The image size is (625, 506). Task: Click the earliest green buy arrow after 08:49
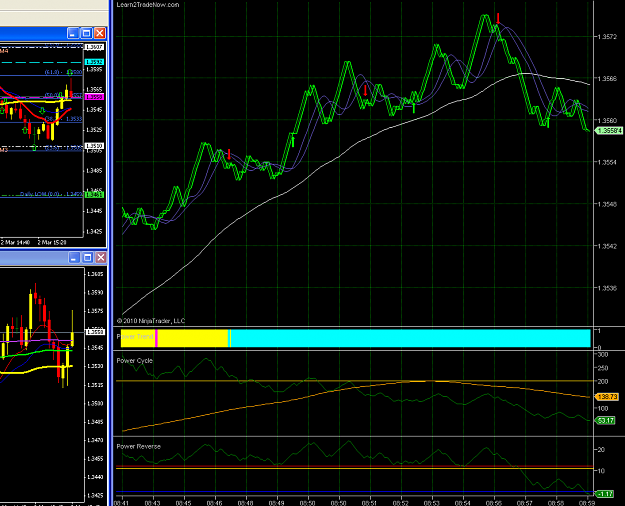pos(293,142)
